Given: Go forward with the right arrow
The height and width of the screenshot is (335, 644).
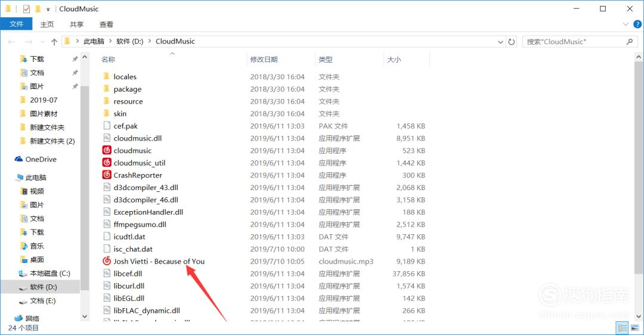Looking at the screenshot, I should tap(29, 42).
